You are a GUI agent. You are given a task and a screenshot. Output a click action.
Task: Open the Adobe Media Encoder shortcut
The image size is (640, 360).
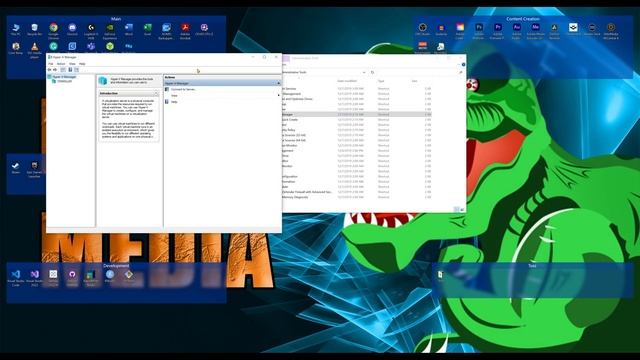tap(535, 30)
